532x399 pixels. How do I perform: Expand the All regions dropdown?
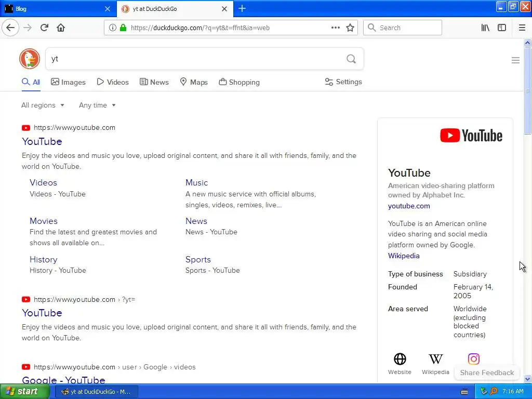click(43, 105)
